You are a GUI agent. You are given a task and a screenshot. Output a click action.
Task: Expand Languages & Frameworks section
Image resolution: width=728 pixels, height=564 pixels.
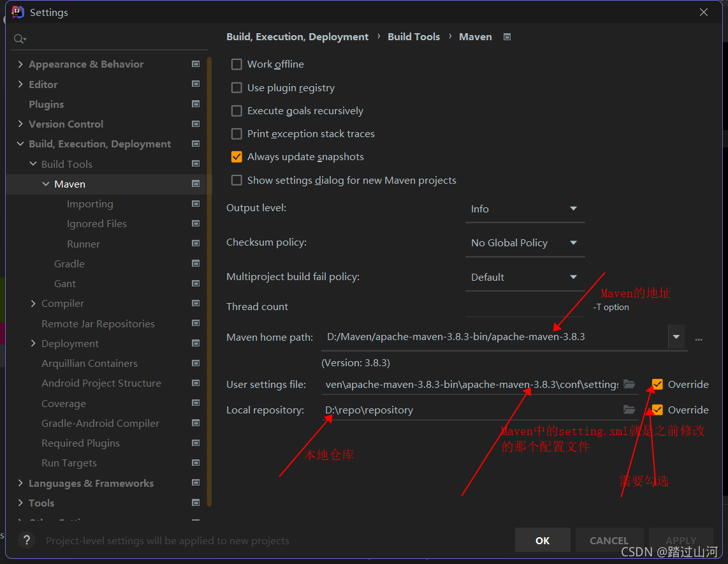tap(20, 483)
